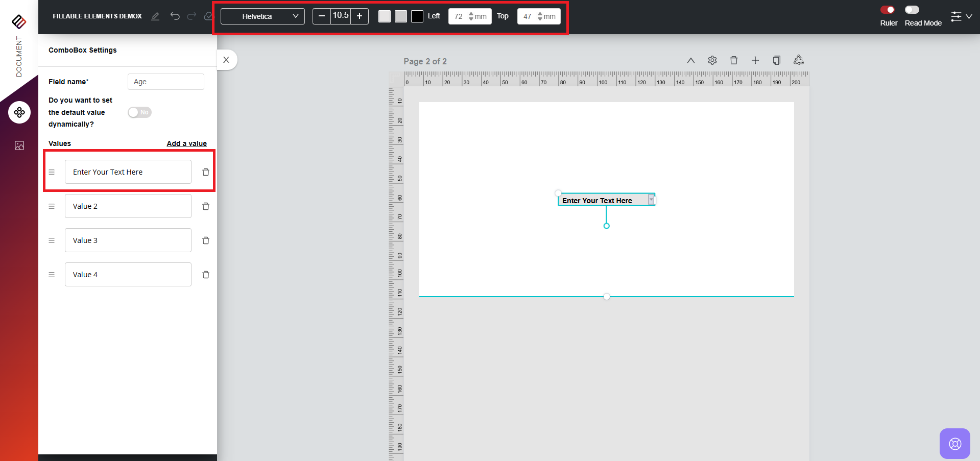Viewport: 980px width, 461px height.
Task: Duplicate the page using copy icon
Action: (776, 61)
